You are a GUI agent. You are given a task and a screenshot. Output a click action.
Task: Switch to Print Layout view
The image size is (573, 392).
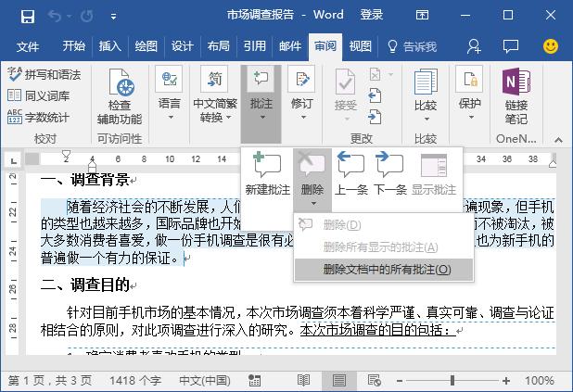338,381
